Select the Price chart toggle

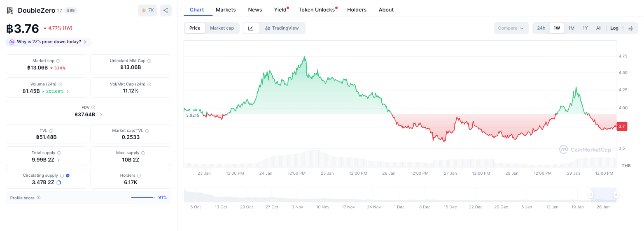point(195,28)
